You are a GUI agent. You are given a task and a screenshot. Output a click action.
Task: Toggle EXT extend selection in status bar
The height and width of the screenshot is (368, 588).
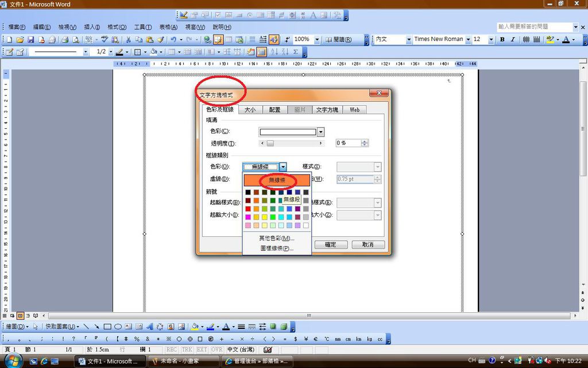202,350
